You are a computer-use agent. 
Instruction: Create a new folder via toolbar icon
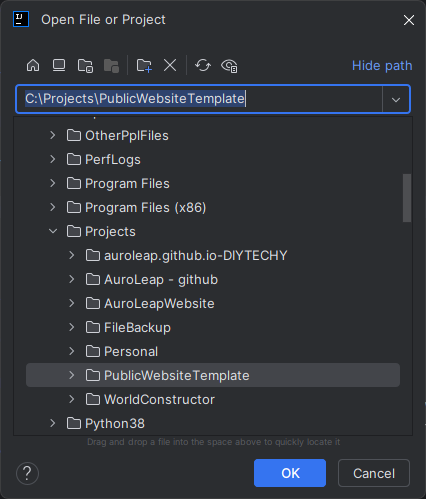pos(144,66)
